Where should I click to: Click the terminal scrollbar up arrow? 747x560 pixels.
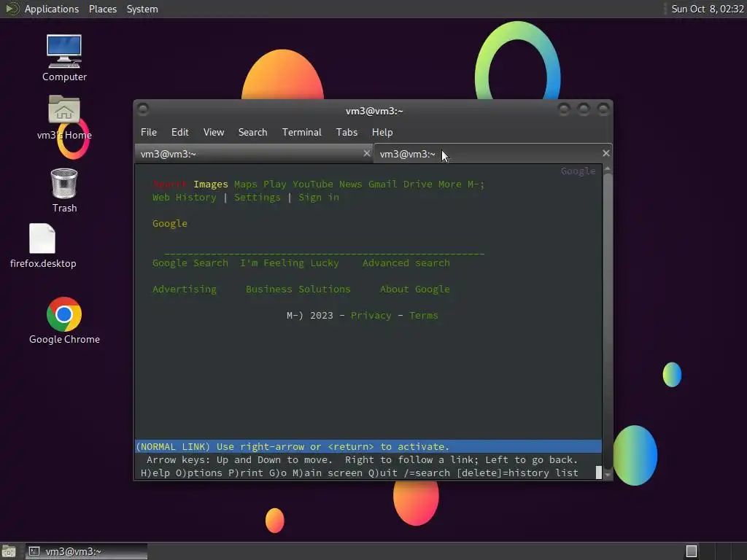(608, 169)
